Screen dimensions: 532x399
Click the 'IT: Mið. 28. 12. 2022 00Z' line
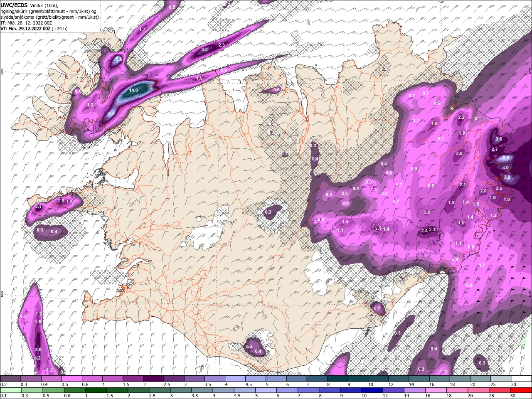point(25,23)
